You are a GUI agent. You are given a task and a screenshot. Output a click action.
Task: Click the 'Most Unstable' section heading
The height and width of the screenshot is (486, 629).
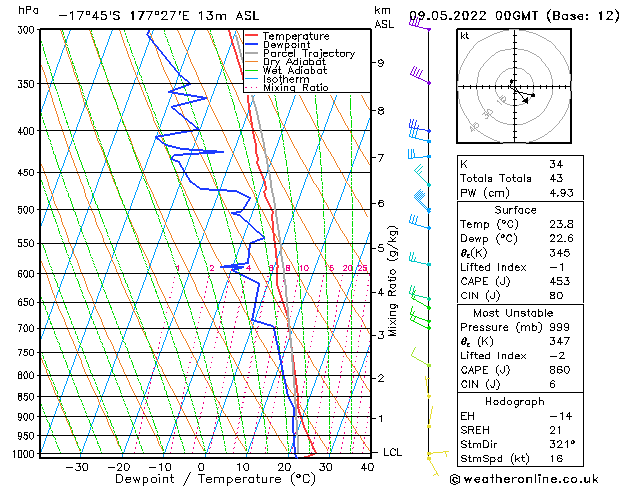pyautogui.click(x=513, y=313)
